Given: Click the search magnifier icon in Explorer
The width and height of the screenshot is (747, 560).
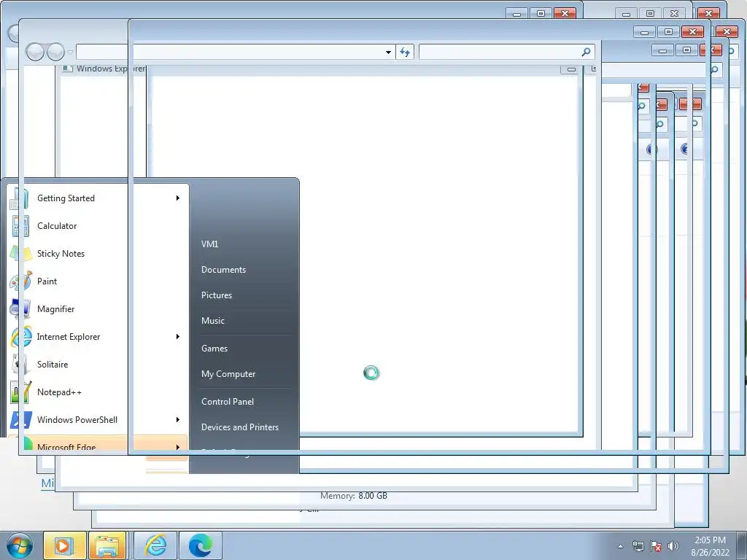Looking at the screenshot, I should tap(587, 52).
